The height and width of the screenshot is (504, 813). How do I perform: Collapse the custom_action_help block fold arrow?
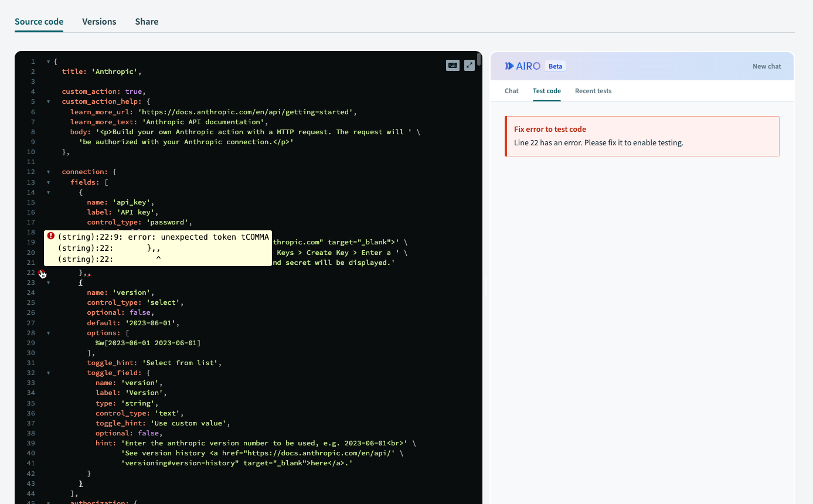[x=49, y=101]
